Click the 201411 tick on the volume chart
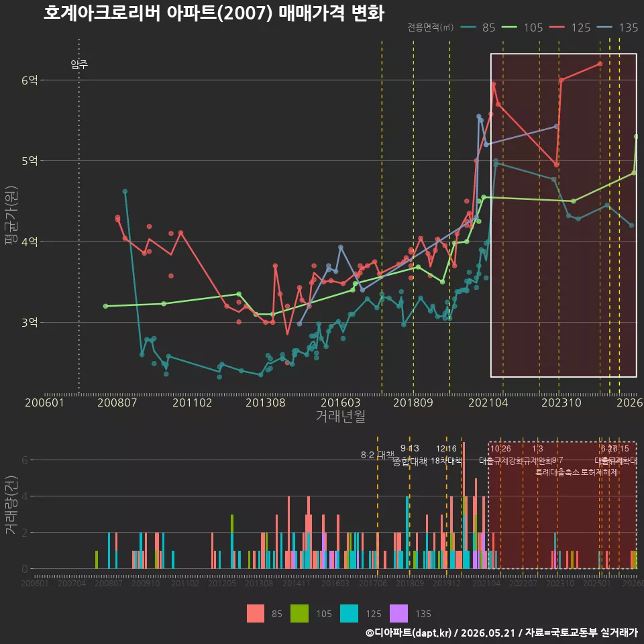The width and height of the screenshot is (644, 644). coord(297,583)
